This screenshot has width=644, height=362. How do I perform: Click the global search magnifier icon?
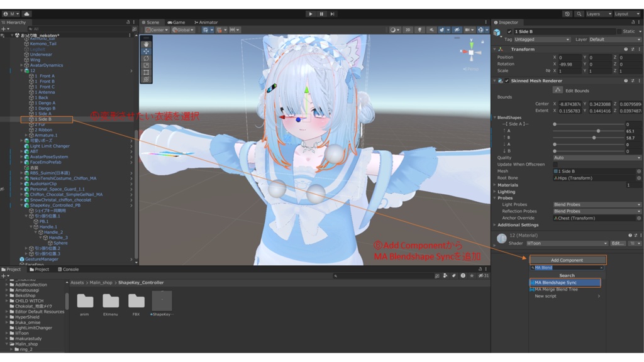[579, 14]
